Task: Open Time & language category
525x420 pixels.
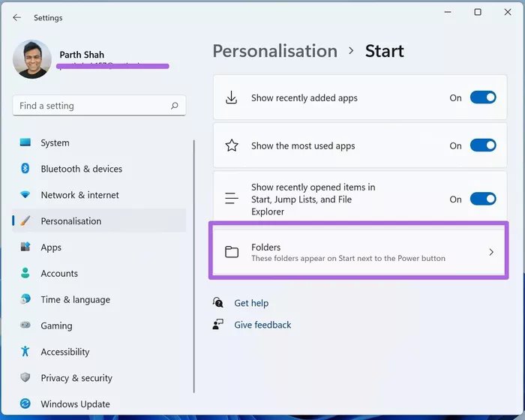Action: [x=99, y=299]
